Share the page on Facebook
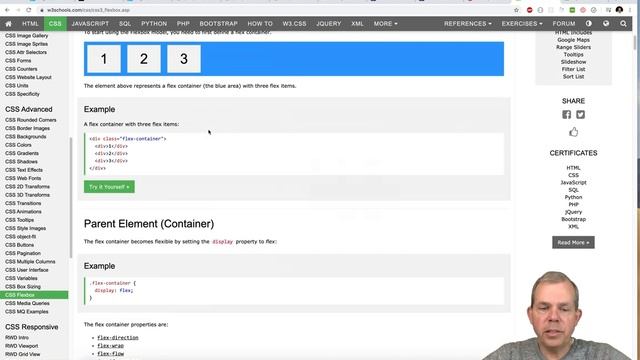 (567, 115)
